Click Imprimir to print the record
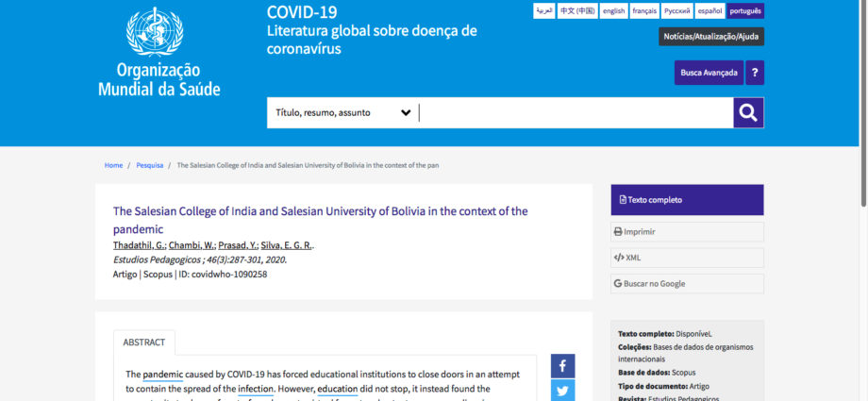Viewport: 868px width, 401px height. 687,232
